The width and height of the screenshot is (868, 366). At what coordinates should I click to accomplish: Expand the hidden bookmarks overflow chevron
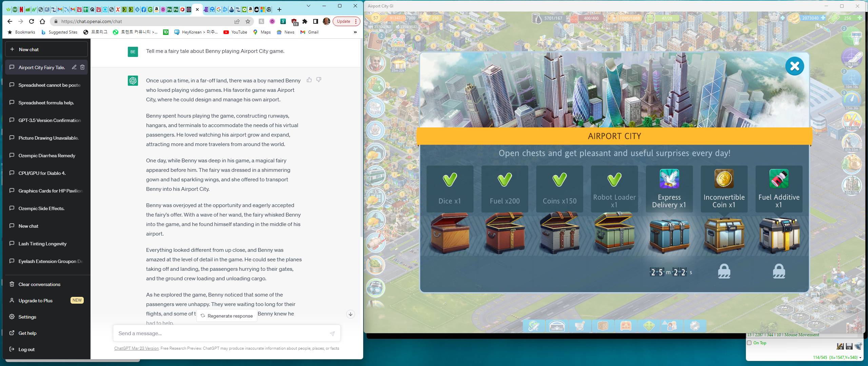(355, 32)
